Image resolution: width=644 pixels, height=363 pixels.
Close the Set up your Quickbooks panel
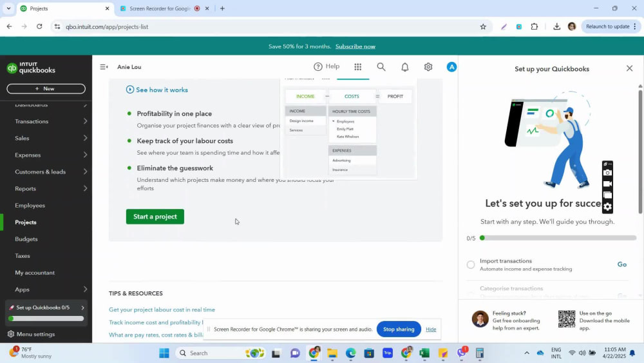(630, 68)
